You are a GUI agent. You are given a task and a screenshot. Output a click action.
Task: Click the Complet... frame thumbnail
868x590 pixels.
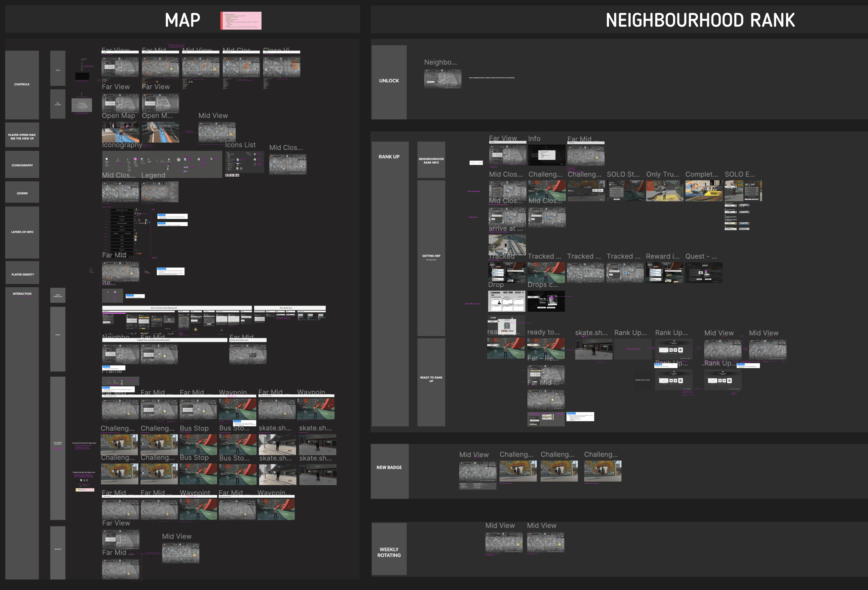click(x=703, y=191)
